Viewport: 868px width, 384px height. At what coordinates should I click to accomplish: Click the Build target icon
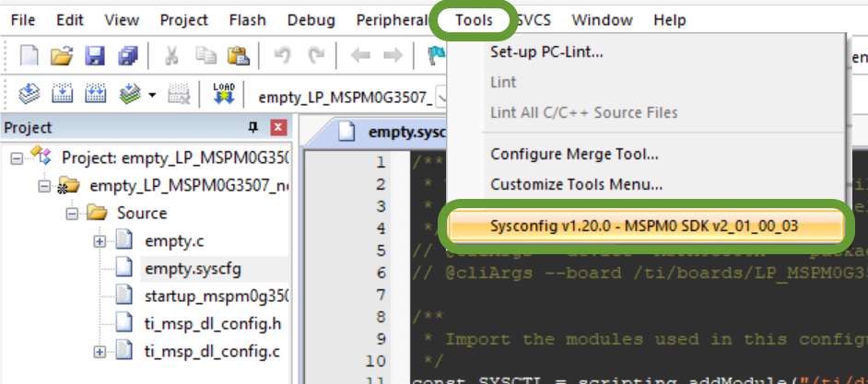62,94
